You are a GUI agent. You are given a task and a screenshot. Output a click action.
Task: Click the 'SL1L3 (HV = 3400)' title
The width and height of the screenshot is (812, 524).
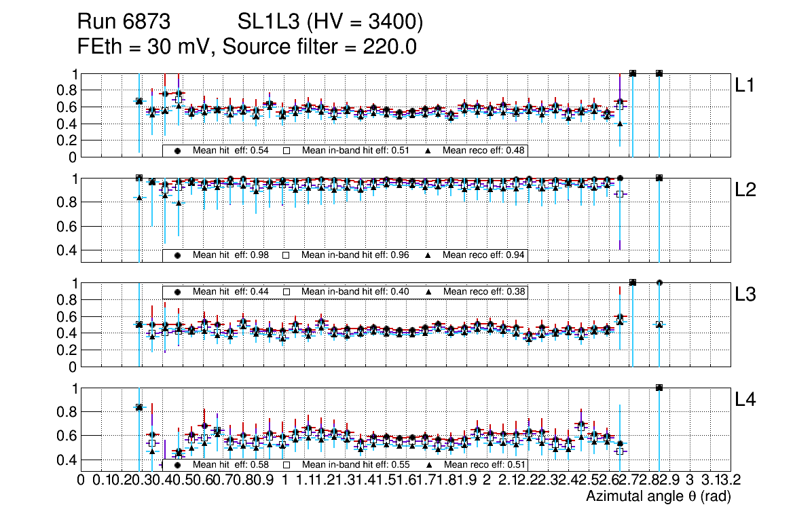[x=331, y=22]
